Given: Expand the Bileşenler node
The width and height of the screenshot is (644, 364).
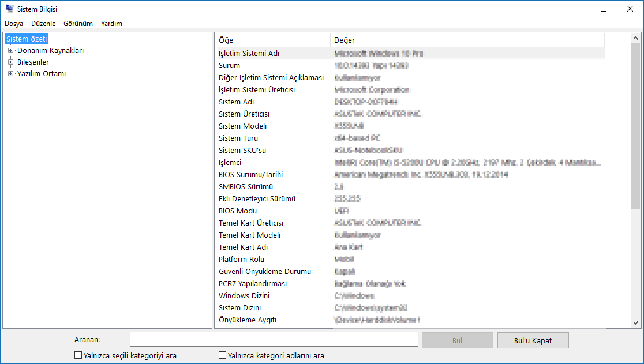Looking at the screenshot, I should (x=11, y=62).
